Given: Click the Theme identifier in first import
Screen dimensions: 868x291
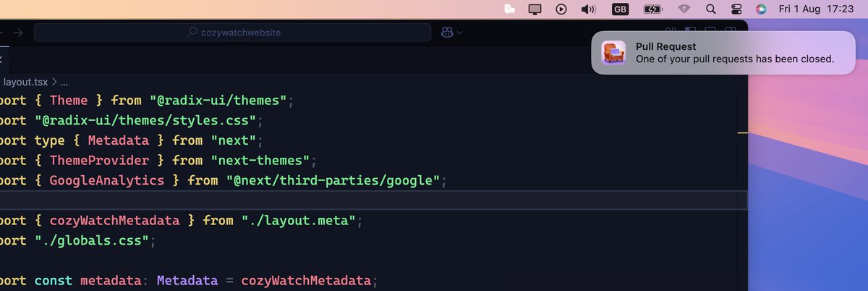Looking at the screenshot, I should click(x=69, y=100).
